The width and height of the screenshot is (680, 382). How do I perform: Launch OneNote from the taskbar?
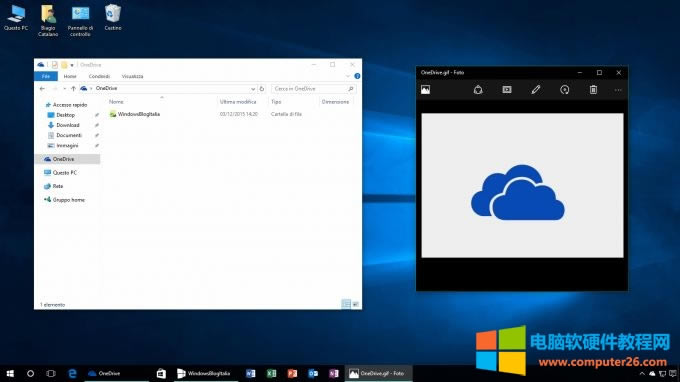point(333,373)
